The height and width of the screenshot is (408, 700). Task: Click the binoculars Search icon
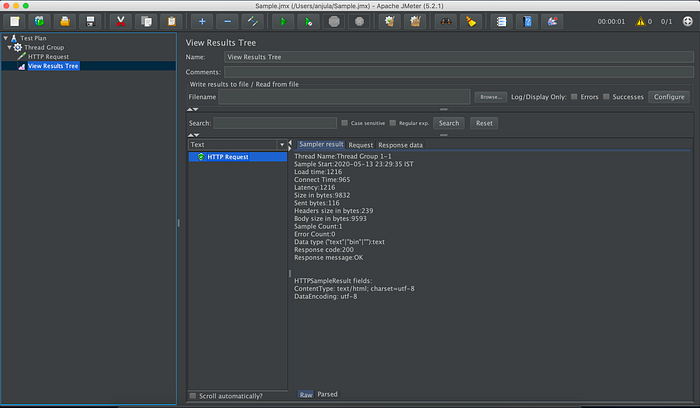pyautogui.click(x=446, y=21)
